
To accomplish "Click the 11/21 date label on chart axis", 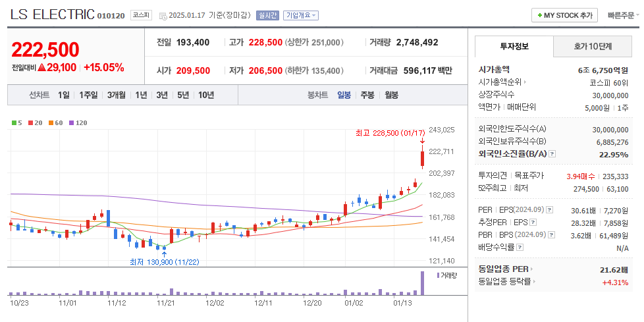I will [x=165, y=303].
